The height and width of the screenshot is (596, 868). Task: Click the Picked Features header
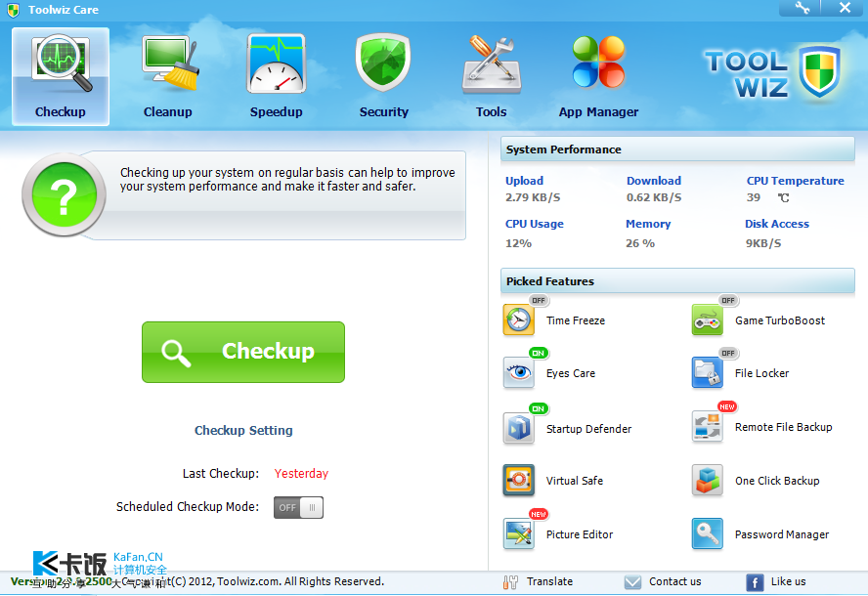point(677,281)
